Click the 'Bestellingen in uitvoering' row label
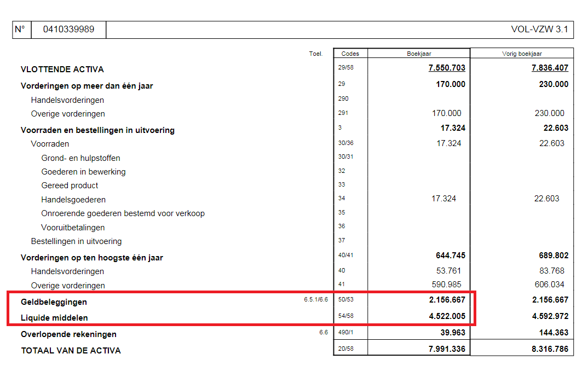588x383 pixels. click(x=76, y=241)
